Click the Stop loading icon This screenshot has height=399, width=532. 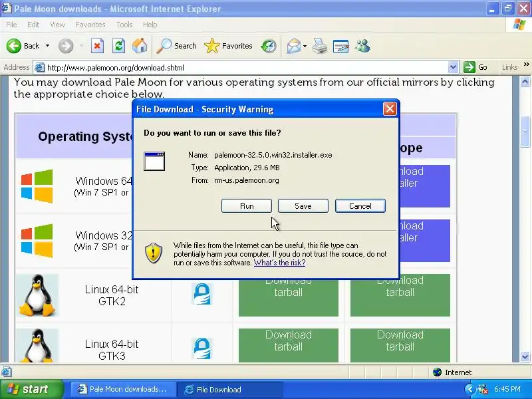[x=97, y=46]
